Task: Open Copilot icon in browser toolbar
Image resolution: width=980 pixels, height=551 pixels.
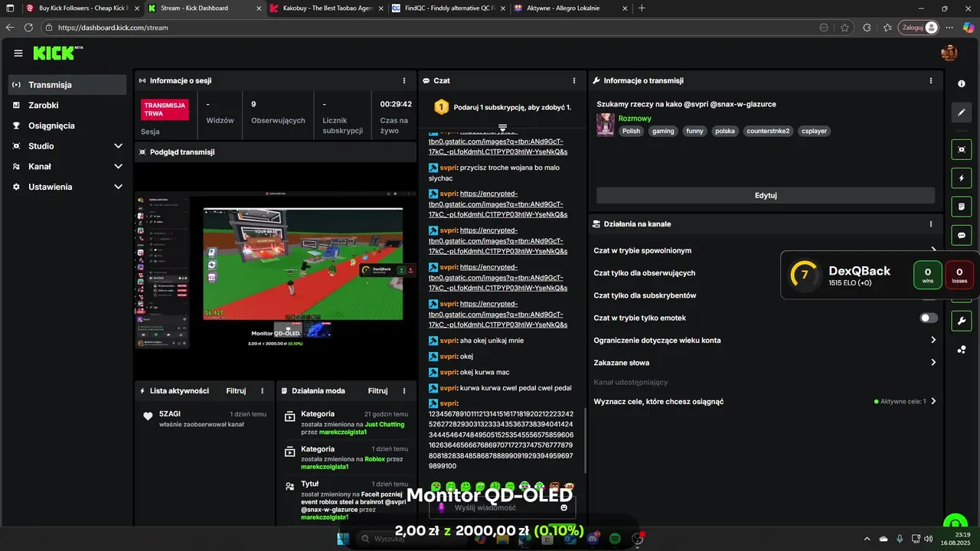Action: click(968, 27)
